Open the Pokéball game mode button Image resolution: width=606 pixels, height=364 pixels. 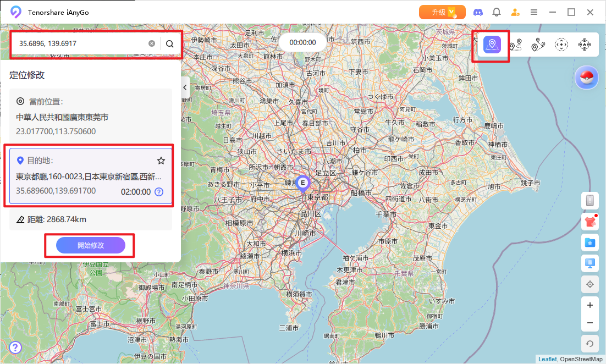587,78
